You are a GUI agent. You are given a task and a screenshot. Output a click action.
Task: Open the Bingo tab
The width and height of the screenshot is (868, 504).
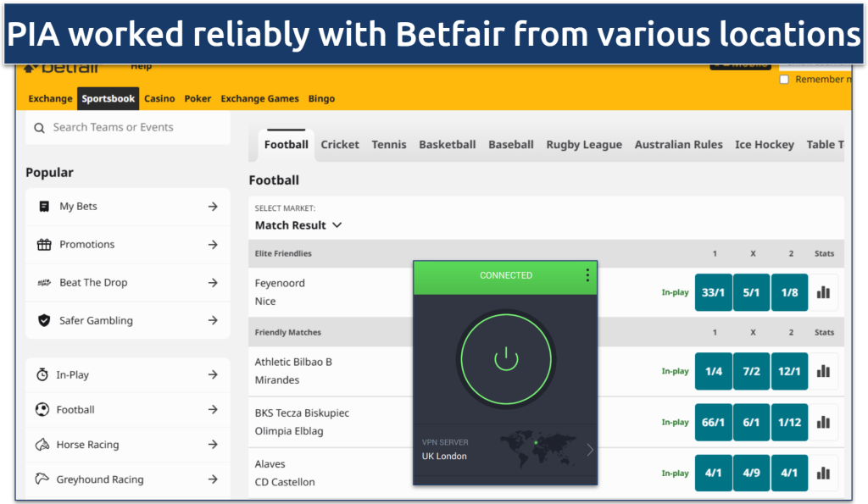tap(321, 98)
